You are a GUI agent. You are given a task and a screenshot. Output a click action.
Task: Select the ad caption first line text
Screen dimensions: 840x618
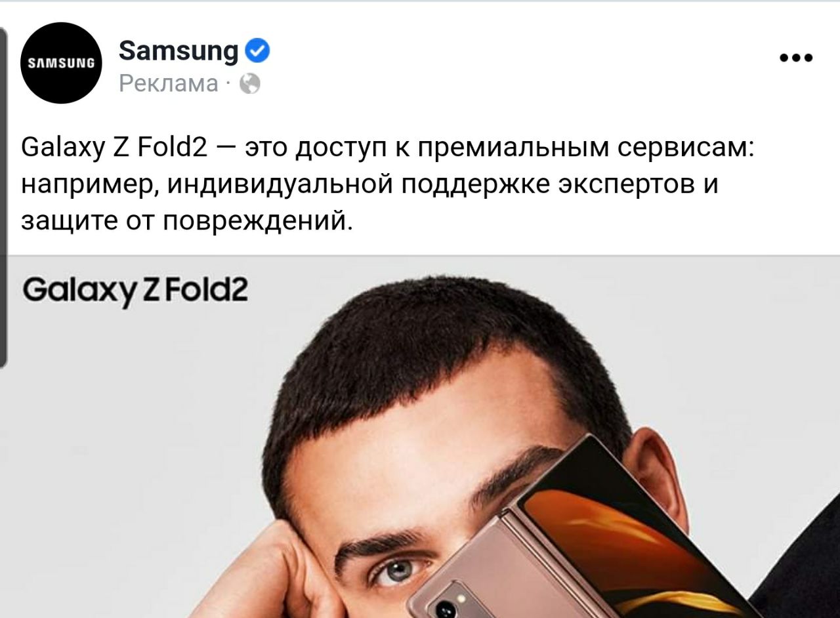coord(388,150)
